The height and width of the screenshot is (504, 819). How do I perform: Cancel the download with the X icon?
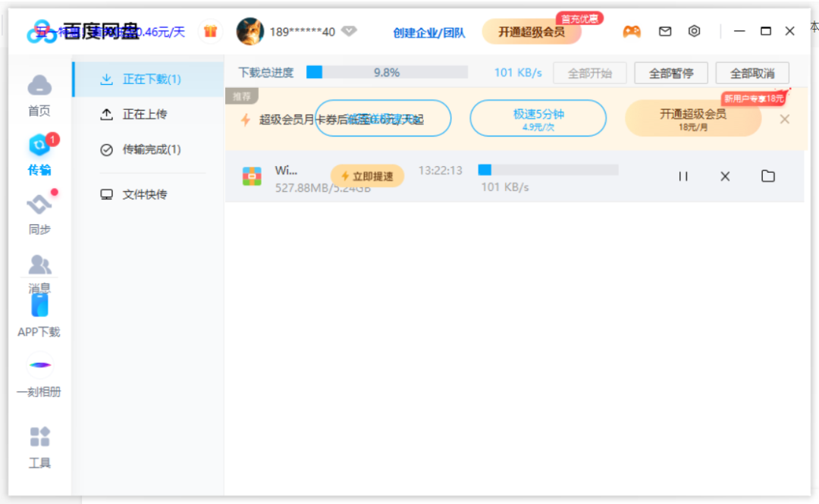click(725, 177)
